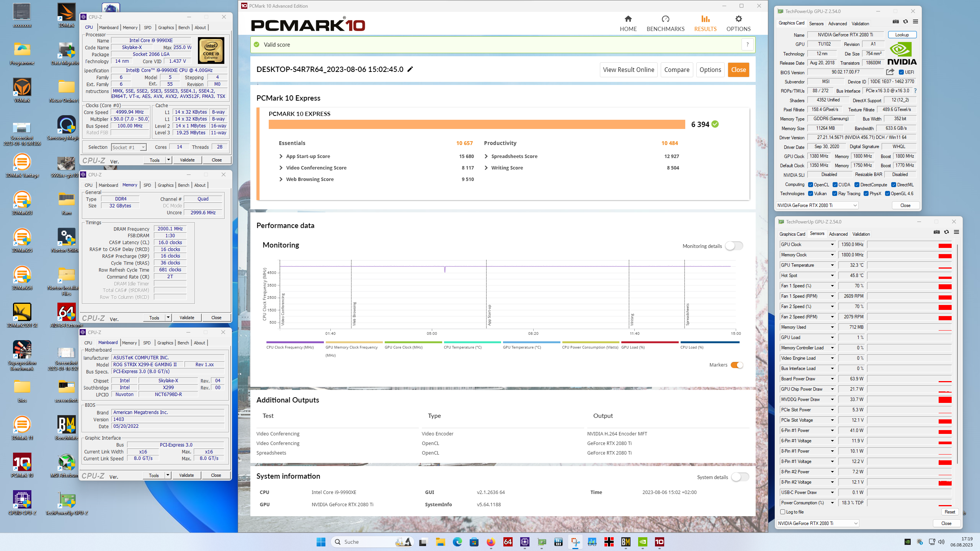
Task: Turn off the Markers toggle
Action: click(737, 365)
